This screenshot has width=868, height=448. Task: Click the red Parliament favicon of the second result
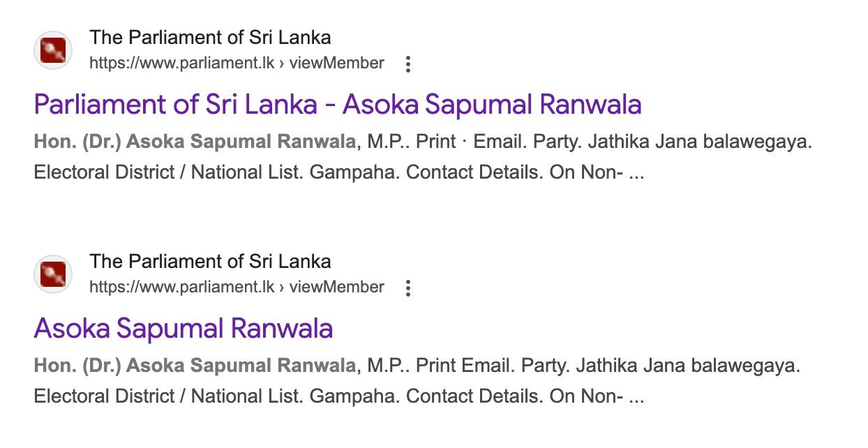[53, 274]
